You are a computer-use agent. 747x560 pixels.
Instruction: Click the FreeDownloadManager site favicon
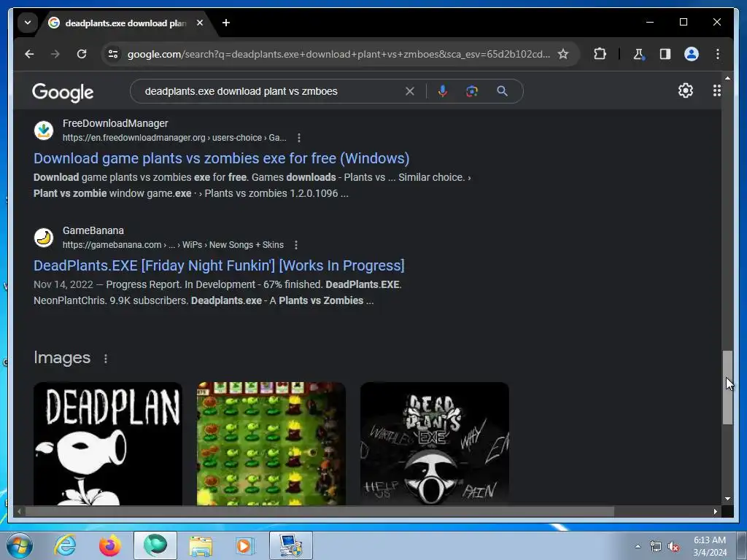pos(44,131)
